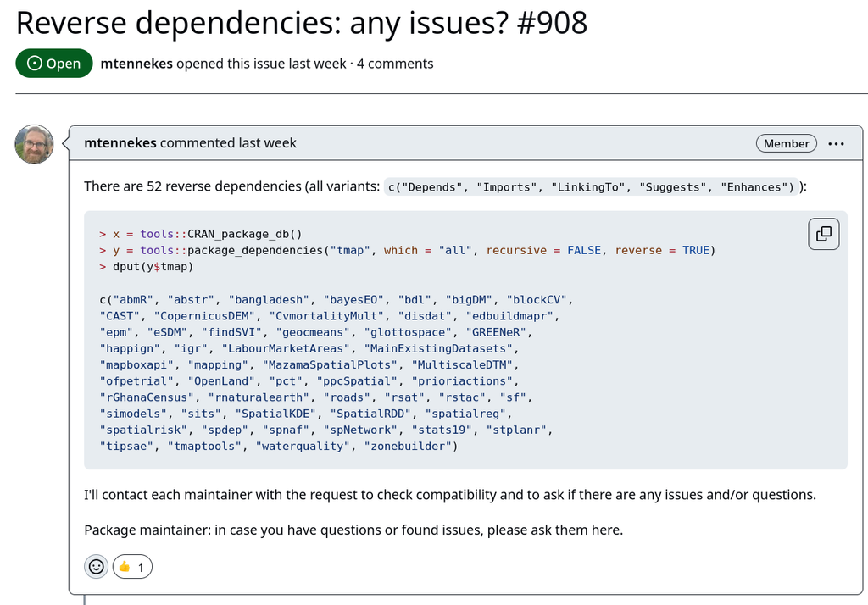Click "MazamaSpatialPlots" package name
Viewport: 868px width, 605px height.
[x=330, y=364]
